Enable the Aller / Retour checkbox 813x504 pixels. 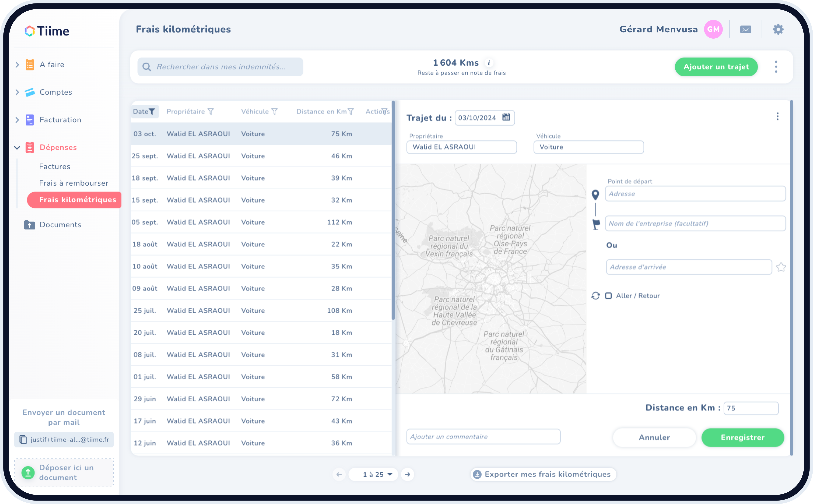click(x=609, y=296)
